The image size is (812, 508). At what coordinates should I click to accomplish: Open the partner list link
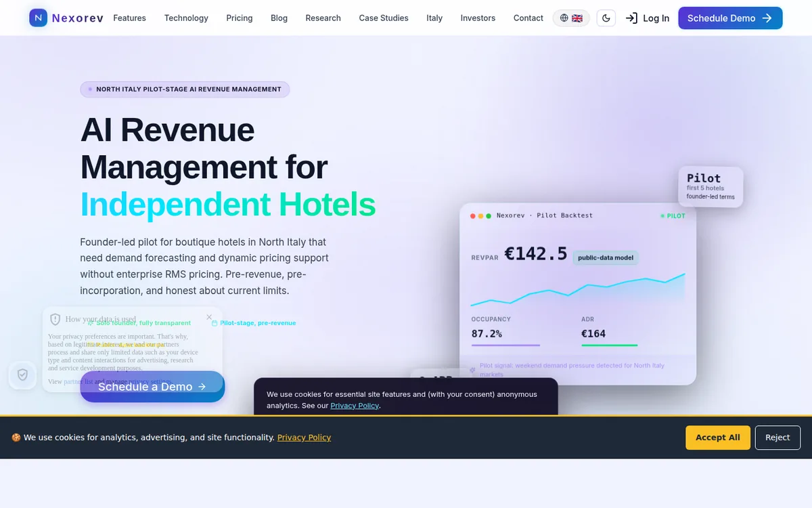78,381
